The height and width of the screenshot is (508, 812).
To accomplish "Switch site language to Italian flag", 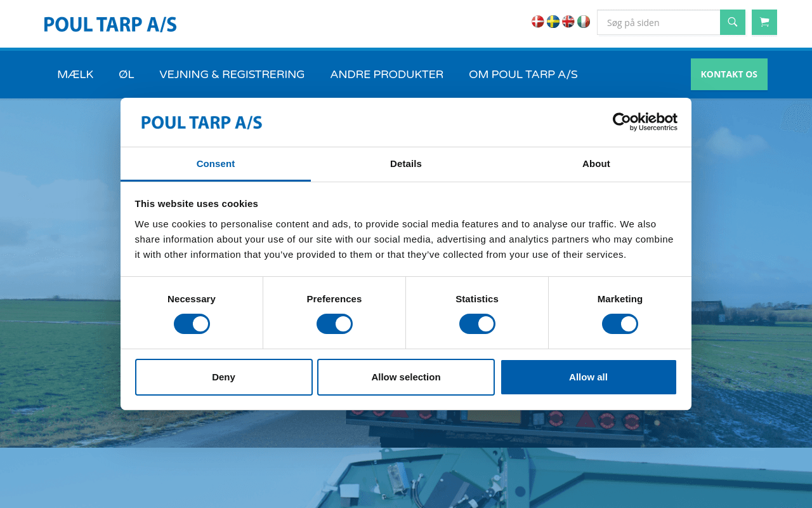I will pos(584,22).
